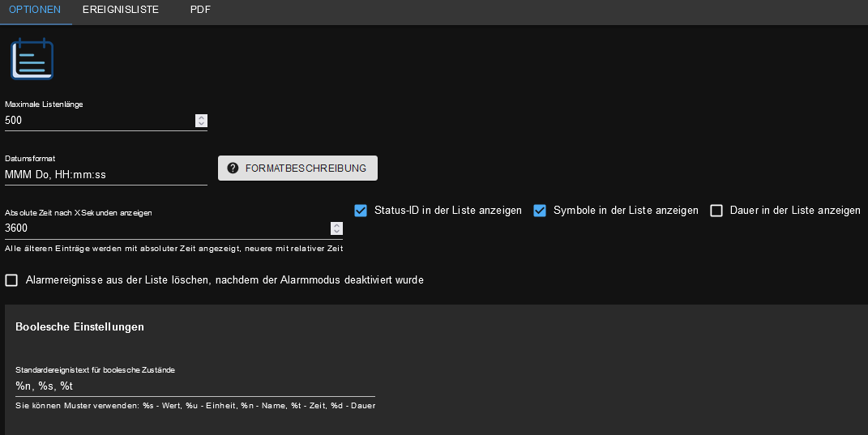Click the Boolesche Einstellungen section header
This screenshot has height=435, width=868.
click(x=80, y=327)
